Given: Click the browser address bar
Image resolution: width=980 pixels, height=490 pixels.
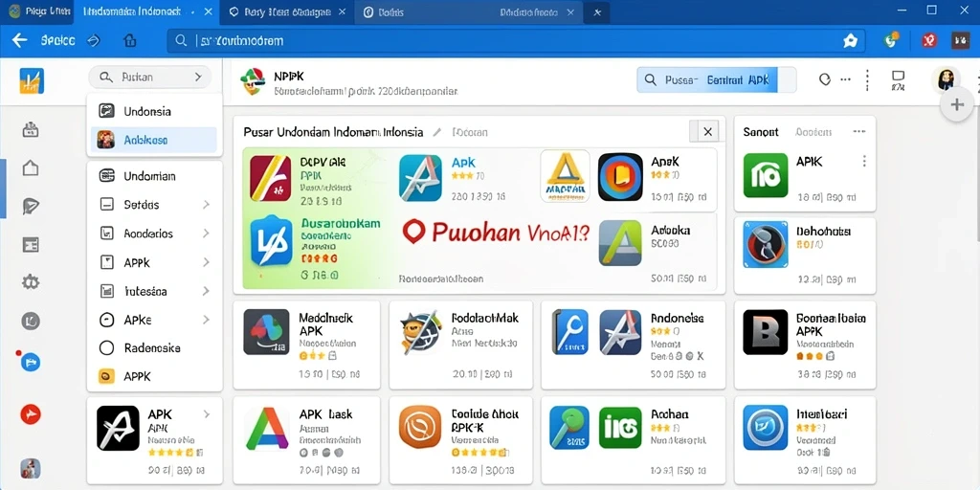Looking at the screenshot, I should pyautogui.click(x=516, y=40).
